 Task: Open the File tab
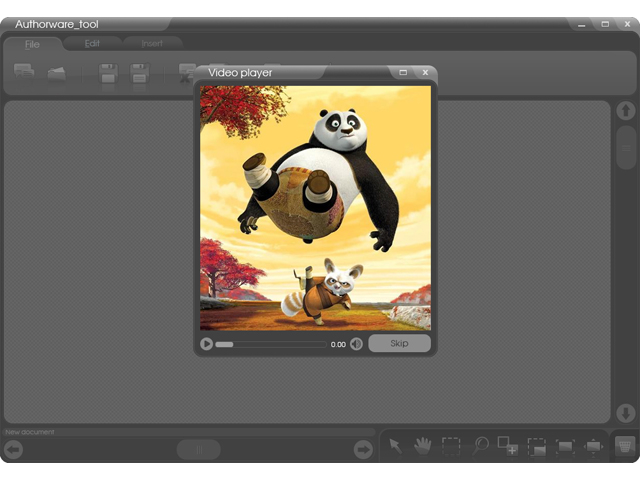tap(32, 44)
